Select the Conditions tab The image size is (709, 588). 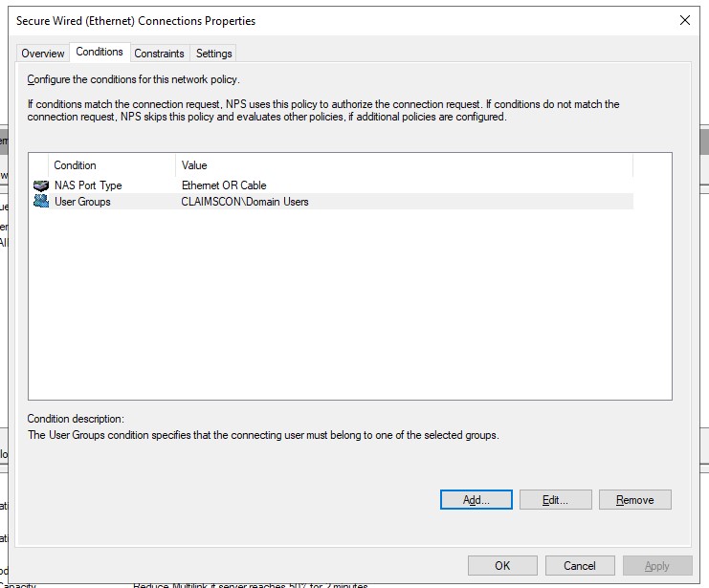pyautogui.click(x=100, y=52)
